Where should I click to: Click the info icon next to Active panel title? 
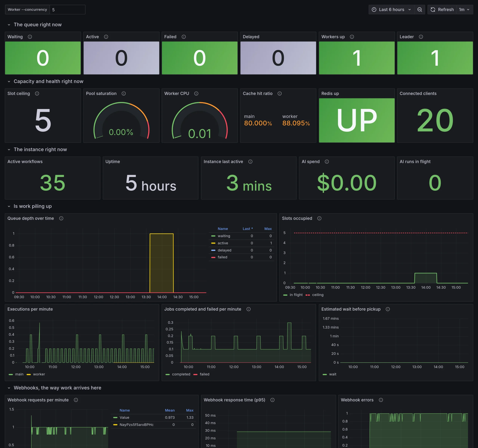click(106, 37)
